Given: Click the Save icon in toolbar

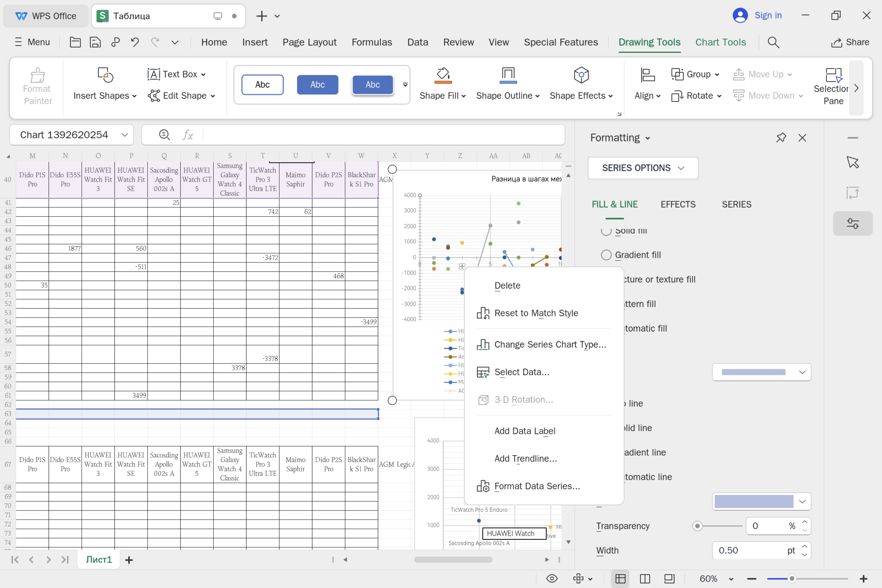Looking at the screenshot, I should [x=95, y=42].
